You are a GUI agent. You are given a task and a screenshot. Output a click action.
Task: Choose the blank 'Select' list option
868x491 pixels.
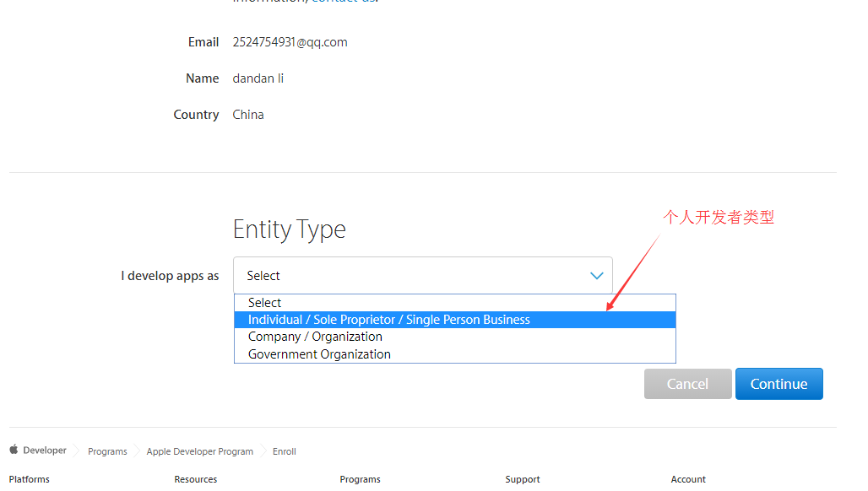(264, 303)
